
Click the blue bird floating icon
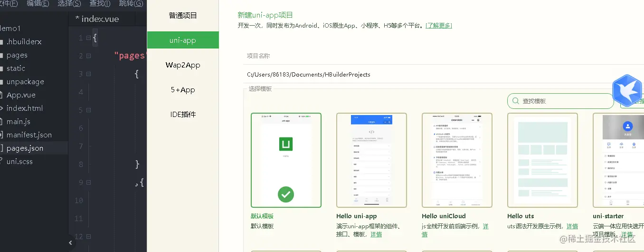(x=627, y=90)
